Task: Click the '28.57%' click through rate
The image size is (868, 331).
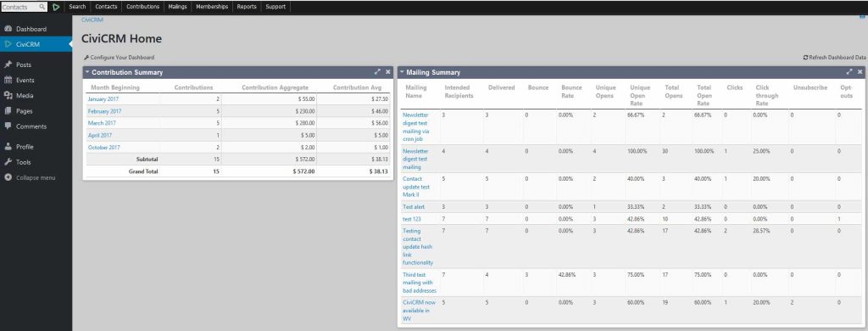Action: tap(761, 231)
